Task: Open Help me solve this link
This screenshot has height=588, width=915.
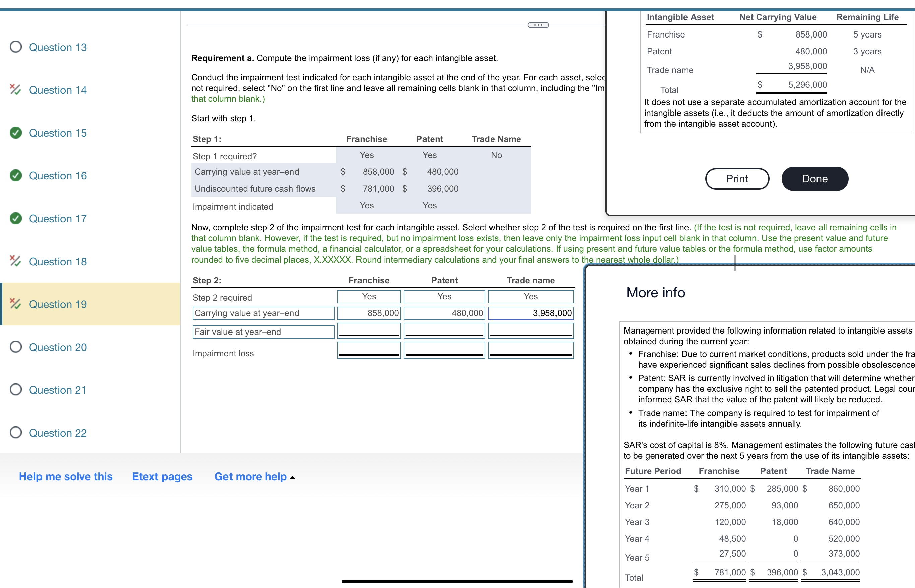Action: (66, 476)
